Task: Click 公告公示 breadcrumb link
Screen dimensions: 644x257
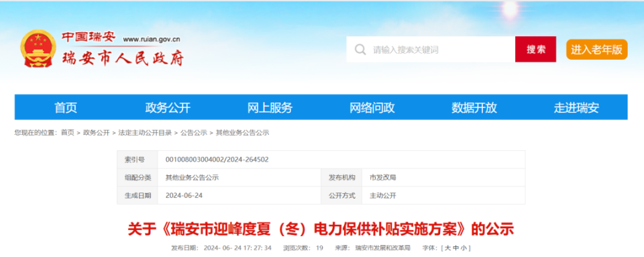Action: point(194,133)
